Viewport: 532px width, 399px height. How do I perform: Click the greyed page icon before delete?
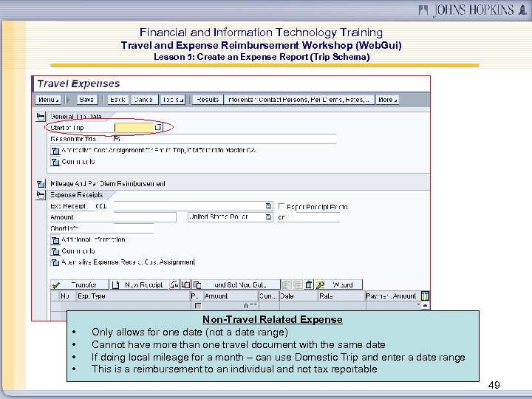tap(287, 284)
